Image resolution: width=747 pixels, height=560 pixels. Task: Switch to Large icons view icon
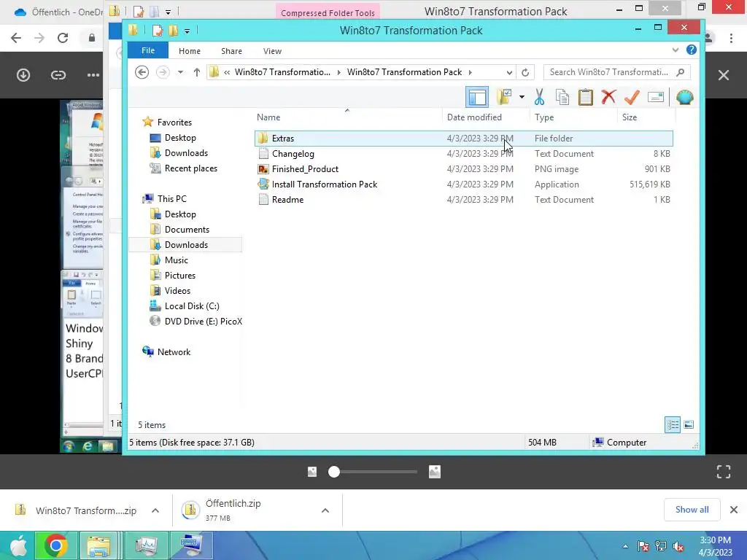pos(689,424)
